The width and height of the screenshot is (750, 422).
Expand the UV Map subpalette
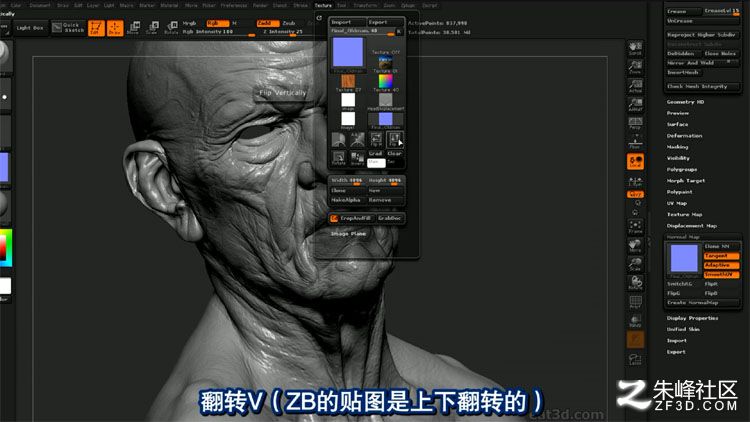(677, 203)
